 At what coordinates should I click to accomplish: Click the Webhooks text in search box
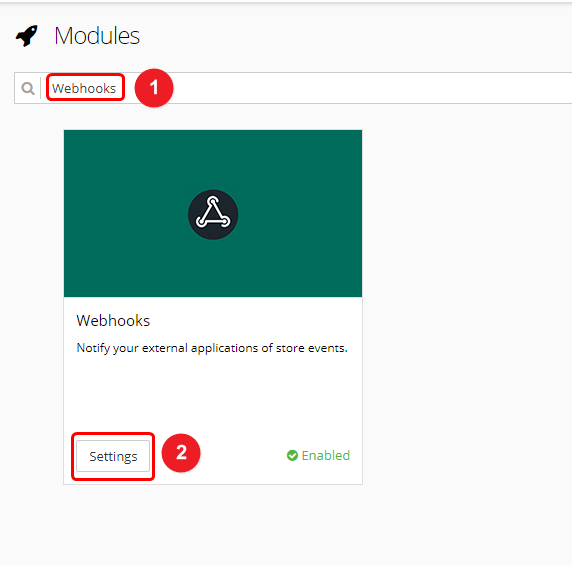[x=84, y=88]
